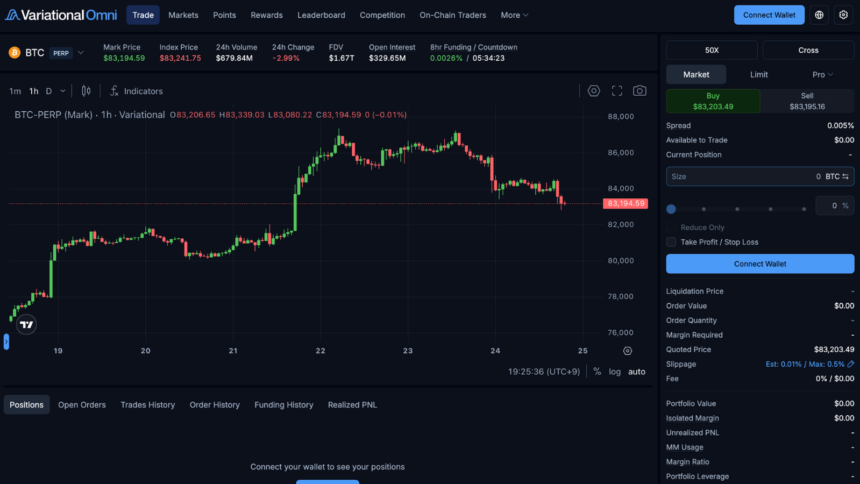Select the Market order tab
Screen dimensions: 860x484
click(696, 74)
